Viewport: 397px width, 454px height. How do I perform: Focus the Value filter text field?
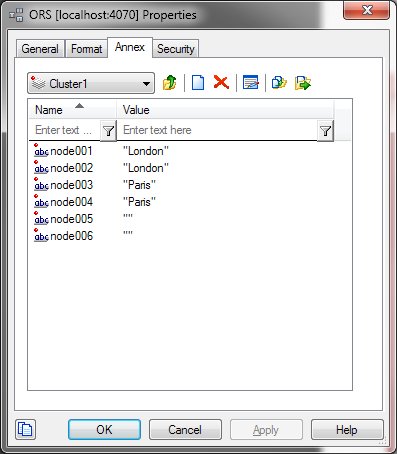click(x=217, y=130)
